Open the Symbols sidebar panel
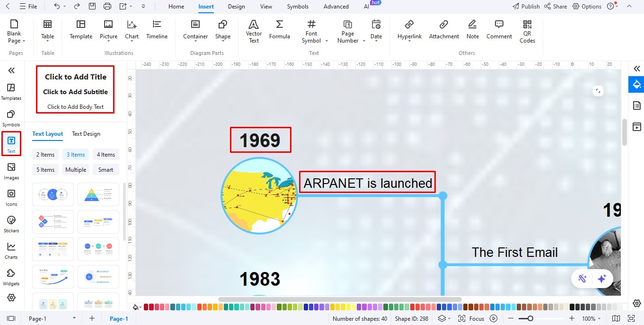 tap(11, 118)
